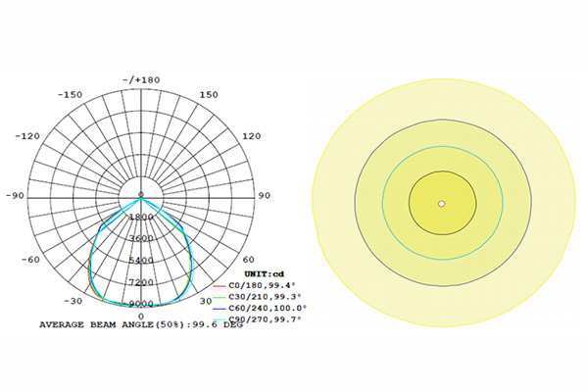Viewport: 588px width, 392px height.
Task: Select the C90/270,99.7° legend entry
Action: pyautogui.click(x=265, y=319)
